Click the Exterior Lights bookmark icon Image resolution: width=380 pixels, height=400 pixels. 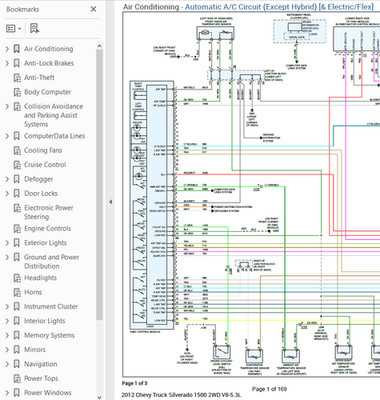17,243
